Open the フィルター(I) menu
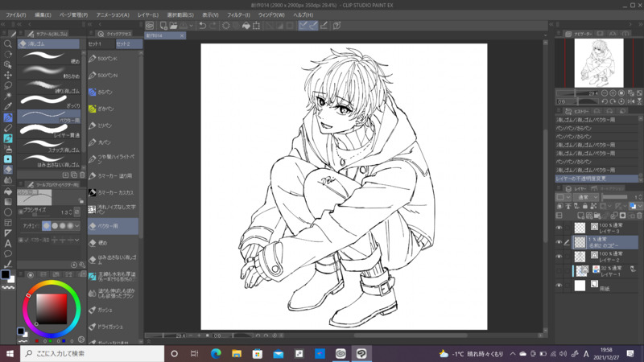This screenshot has width=644, height=362. click(238, 14)
